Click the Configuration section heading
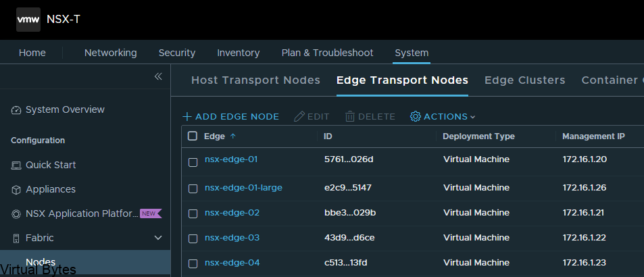644x277 pixels. tap(38, 141)
